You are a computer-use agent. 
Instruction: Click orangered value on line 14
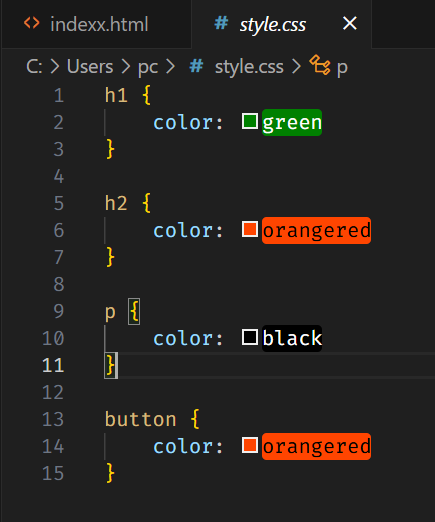pos(316,447)
